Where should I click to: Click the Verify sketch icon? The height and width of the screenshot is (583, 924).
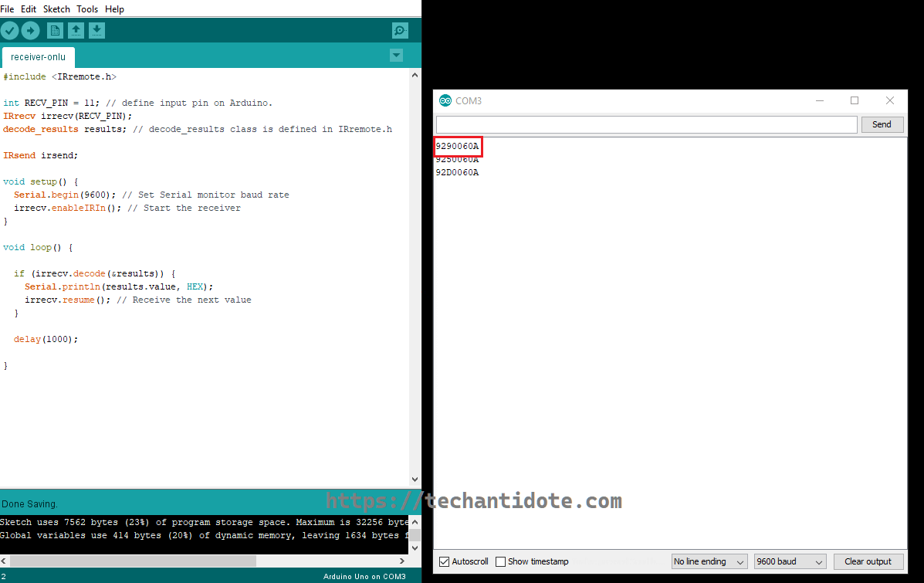[x=10, y=30]
